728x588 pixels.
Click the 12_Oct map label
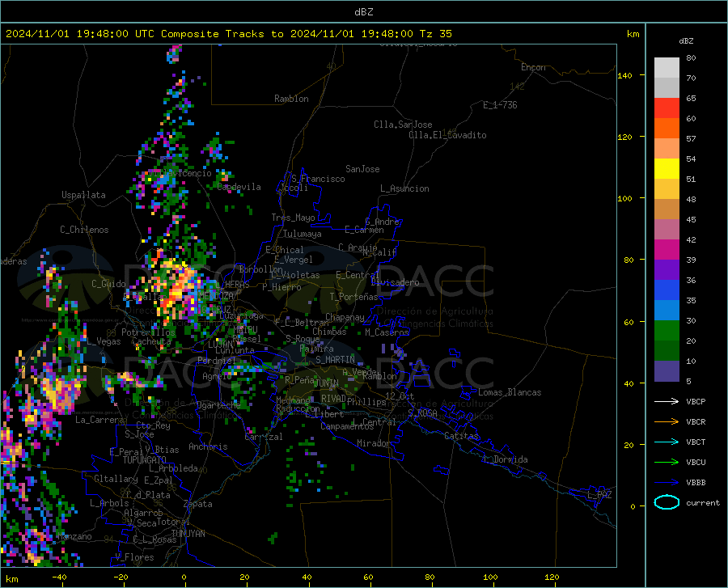[x=400, y=396]
